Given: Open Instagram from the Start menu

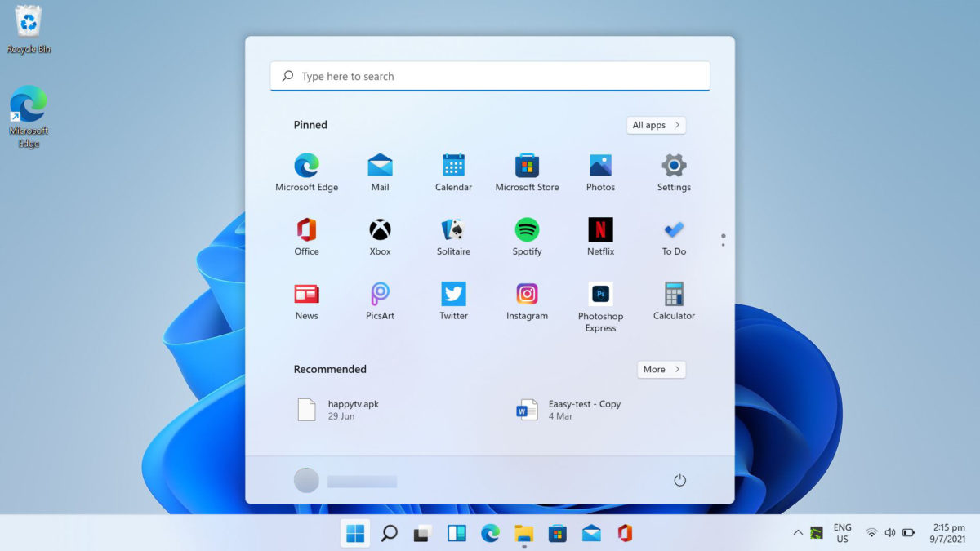Looking at the screenshot, I should pos(527,300).
